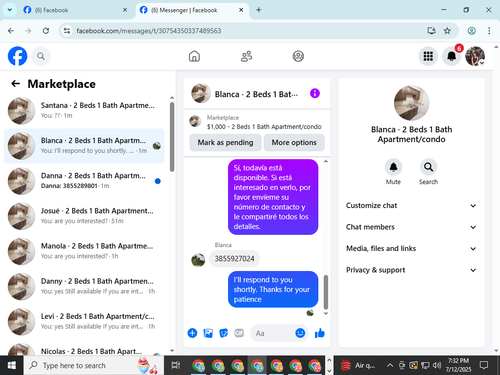Open the notifications bell with badge
500x375 pixels.
[x=452, y=56]
